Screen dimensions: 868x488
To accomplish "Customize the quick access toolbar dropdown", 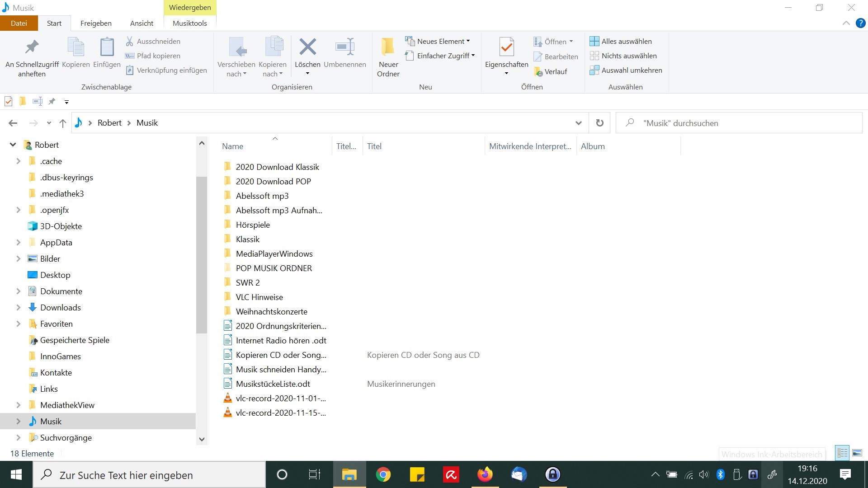I will [x=66, y=102].
